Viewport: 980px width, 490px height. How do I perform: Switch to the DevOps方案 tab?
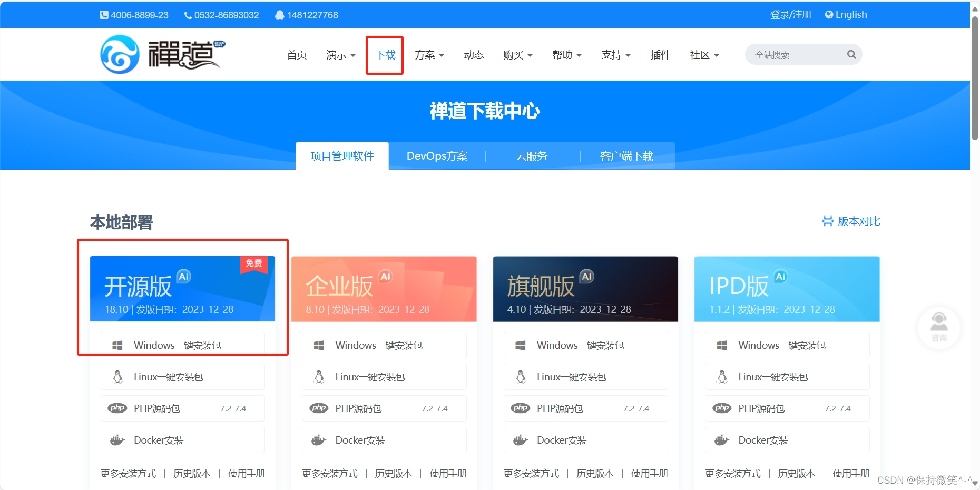click(x=437, y=156)
